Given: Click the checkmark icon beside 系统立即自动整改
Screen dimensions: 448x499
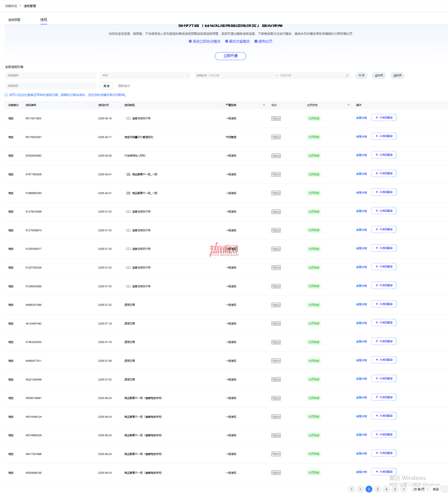Looking at the screenshot, I should pos(190,41).
